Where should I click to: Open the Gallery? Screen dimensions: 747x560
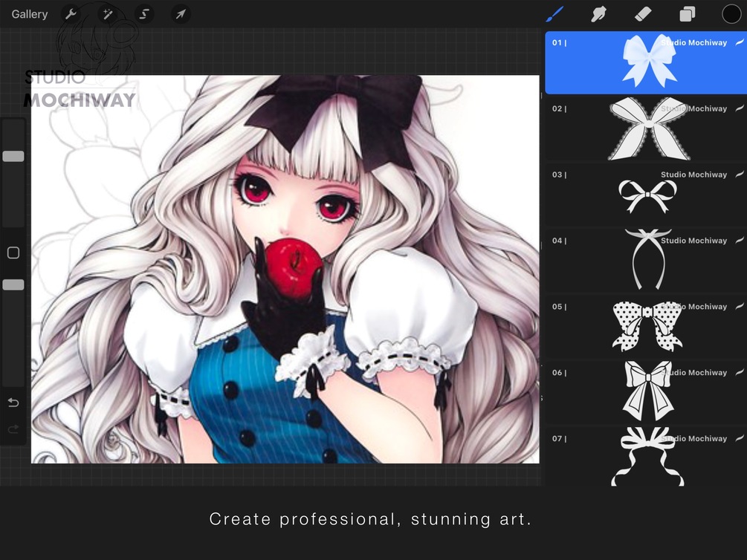[30, 14]
